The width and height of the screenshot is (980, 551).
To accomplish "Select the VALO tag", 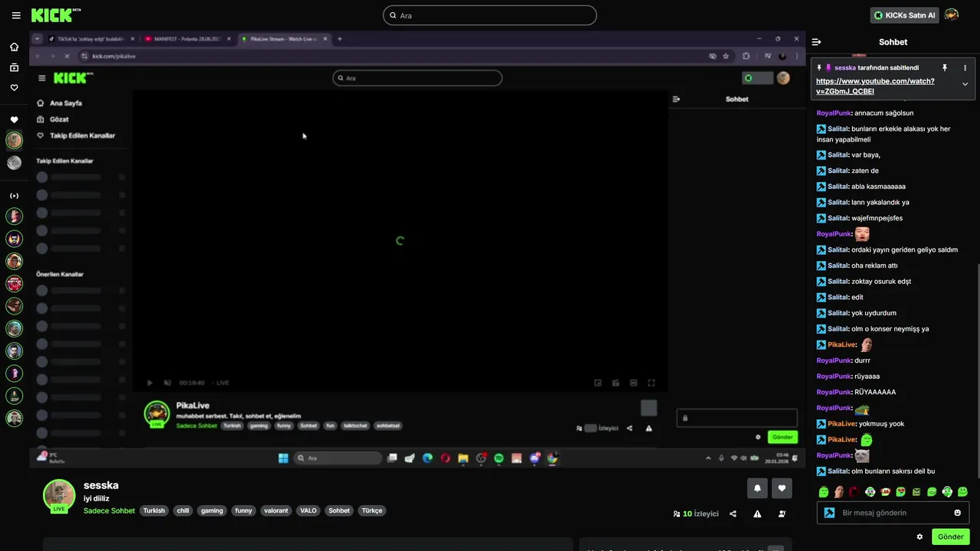I will pos(308,510).
